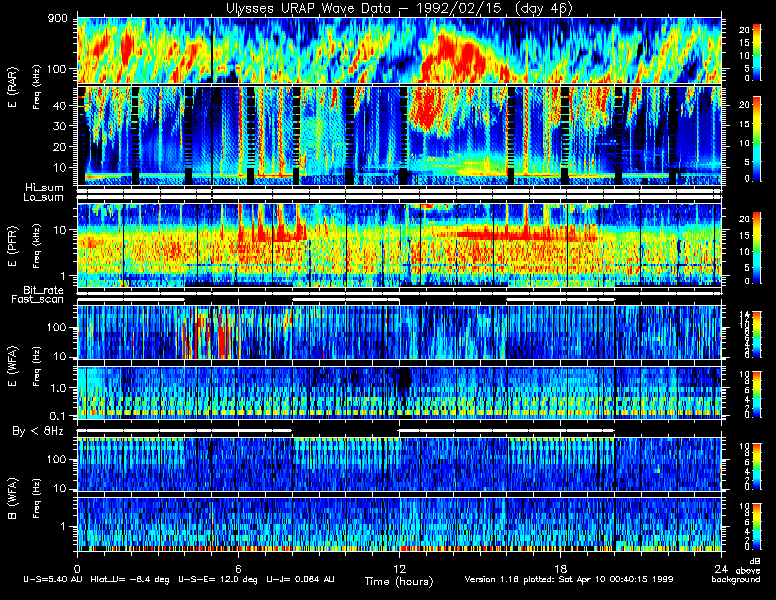Click the Bit_rate row label

pos(44,290)
